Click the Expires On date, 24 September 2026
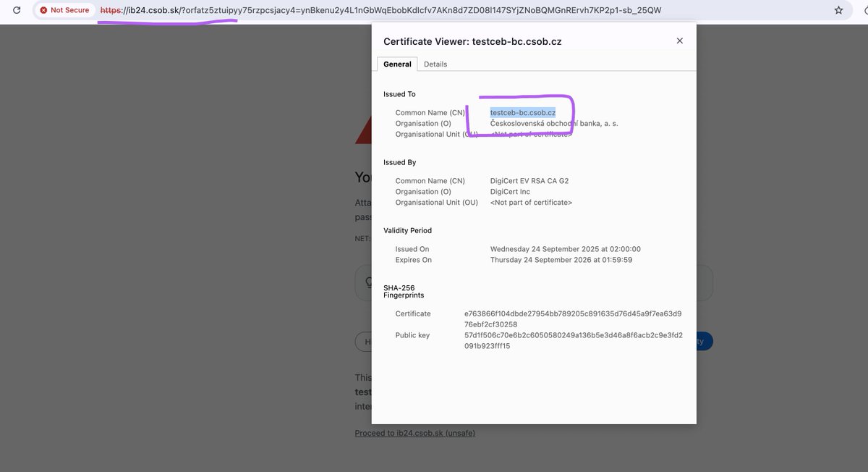This screenshot has width=868, height=472. click(x=561, y=260)
